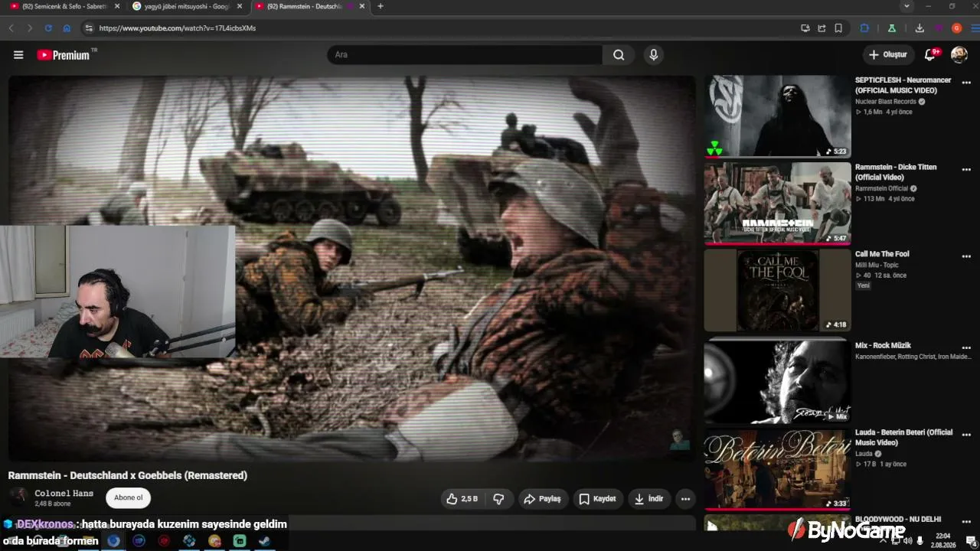Go to YouTube Premium home logo
This screenshot has width=980, height=551.
(x=63, y=55)
